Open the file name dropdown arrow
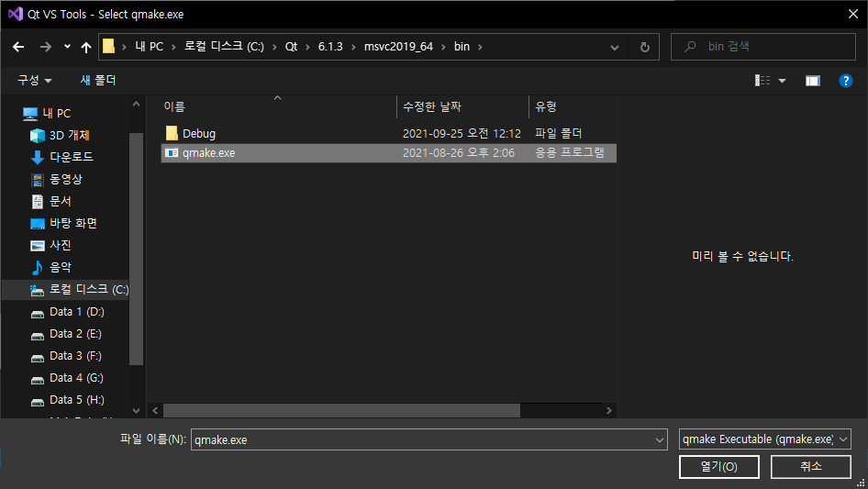Image resolution: width=868 pixels, height=489 pixels. pos(660,439)
